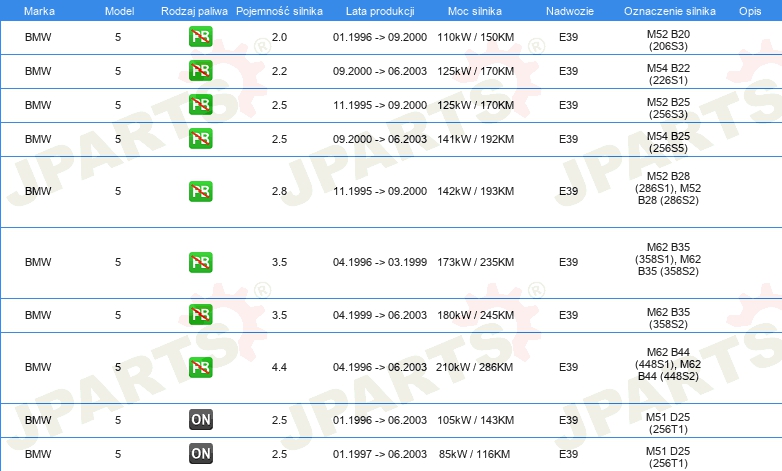Select the M54 B25 (256S5) engine code
Image resolution: width=782 pixels, height=471 pixels.
[x=668, y=142]
